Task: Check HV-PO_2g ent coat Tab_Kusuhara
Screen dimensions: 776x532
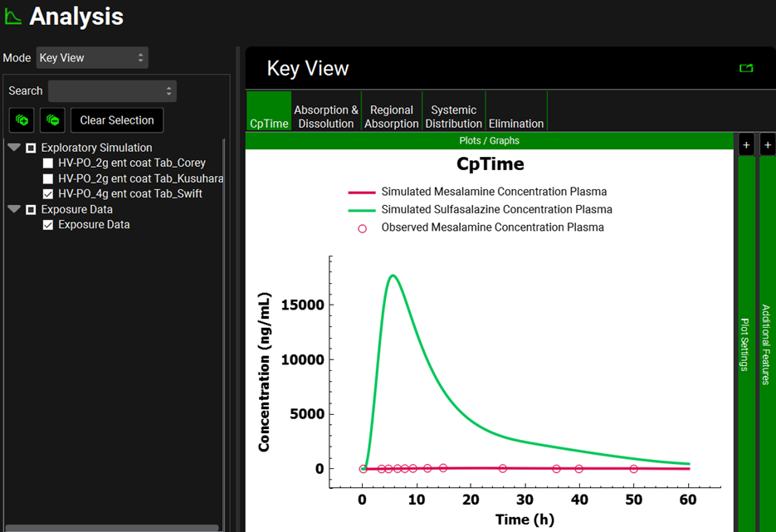Action: tap(48, 178)
